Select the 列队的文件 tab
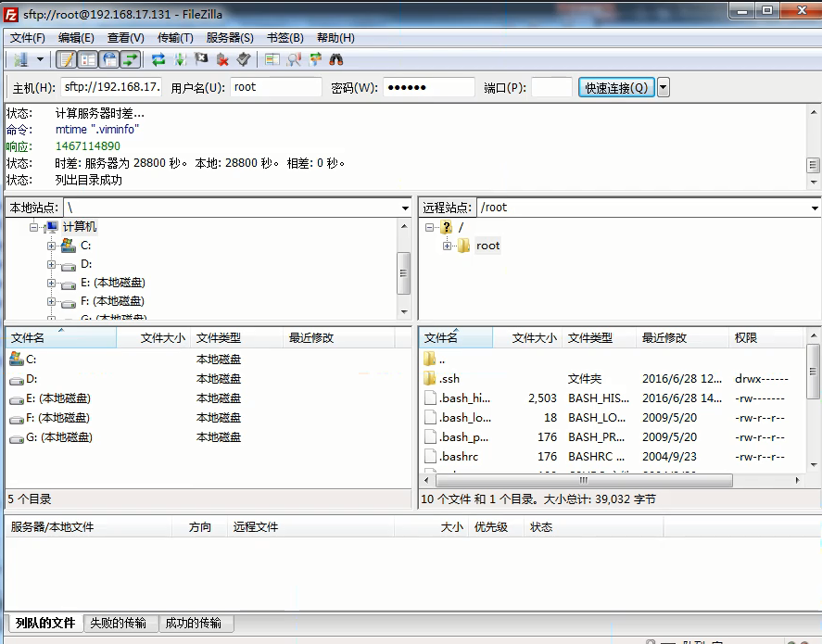The image size is (822, 644). point(45,623)
